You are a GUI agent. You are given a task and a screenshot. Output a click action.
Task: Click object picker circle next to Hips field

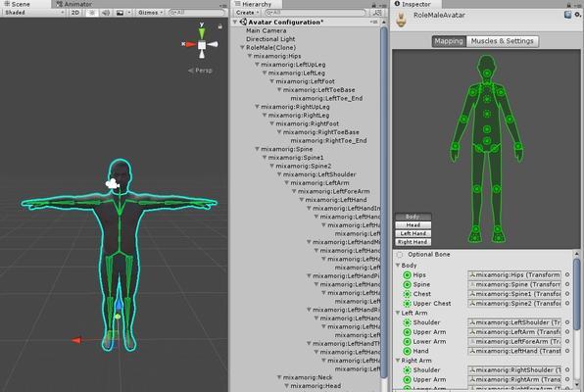click(567, 274)
